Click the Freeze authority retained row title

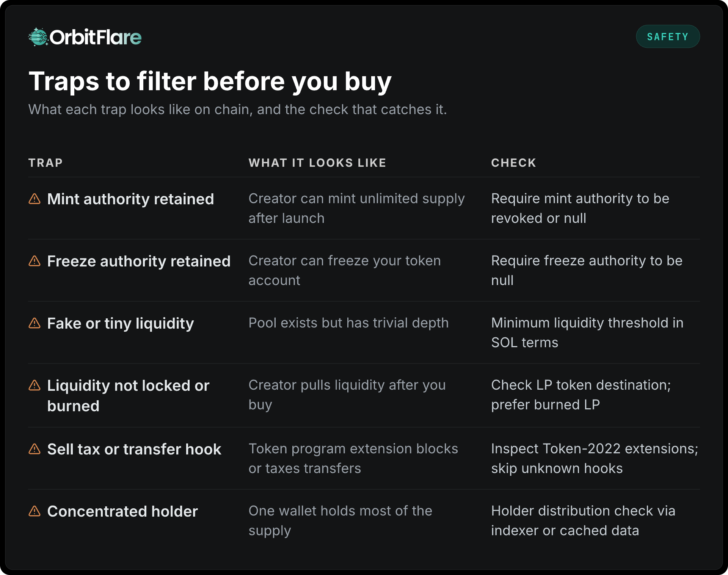[x=139, y=261]
